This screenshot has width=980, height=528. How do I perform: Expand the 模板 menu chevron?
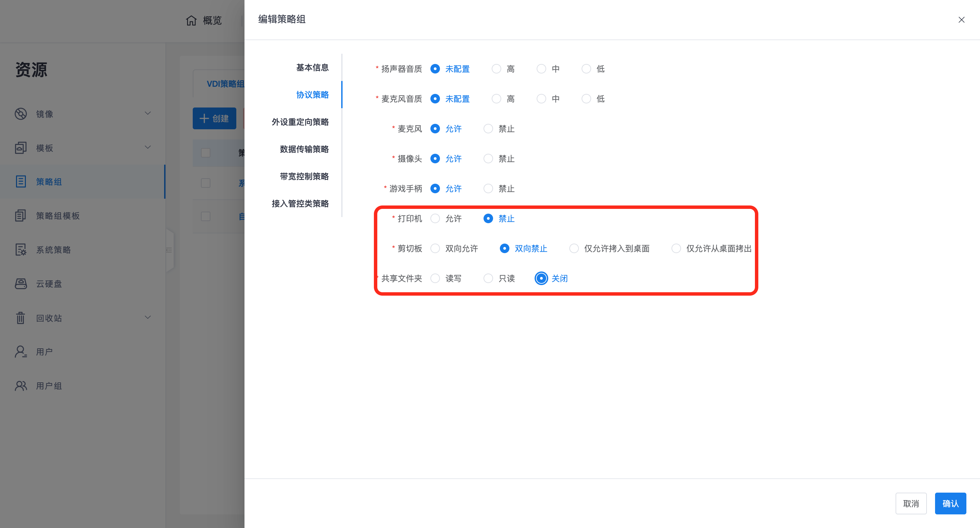[148, 148]
